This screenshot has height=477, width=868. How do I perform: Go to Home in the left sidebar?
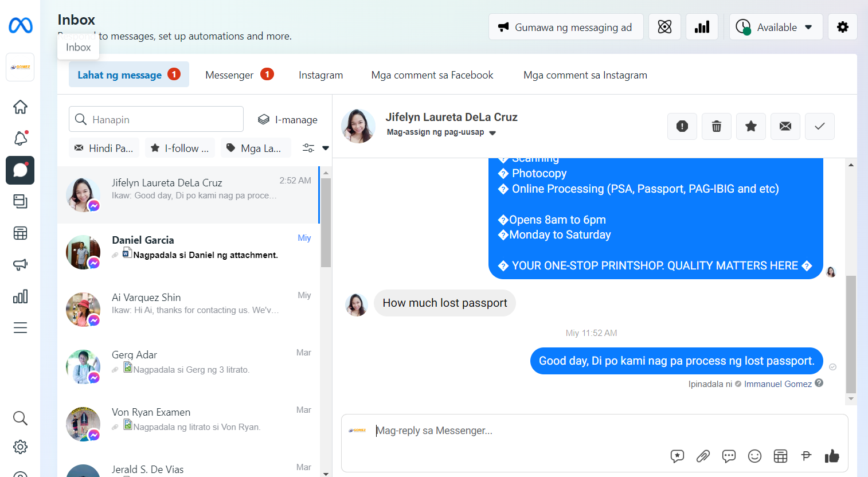20,107
